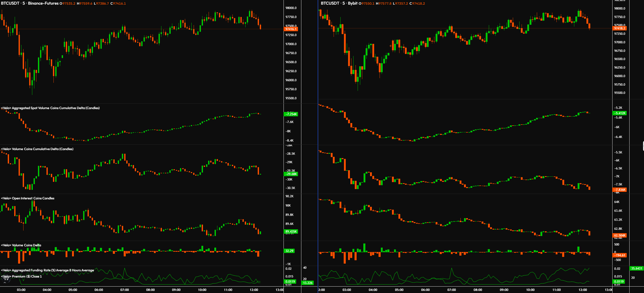644x293 pixels.
Task: Click the 97418.2 Bybit price label
Action: (619, 28)
